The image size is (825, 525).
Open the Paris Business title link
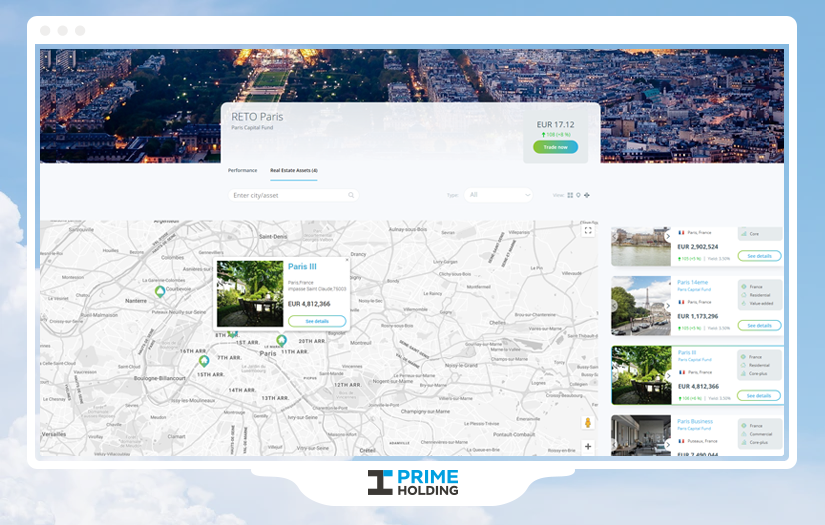point(695,421)
